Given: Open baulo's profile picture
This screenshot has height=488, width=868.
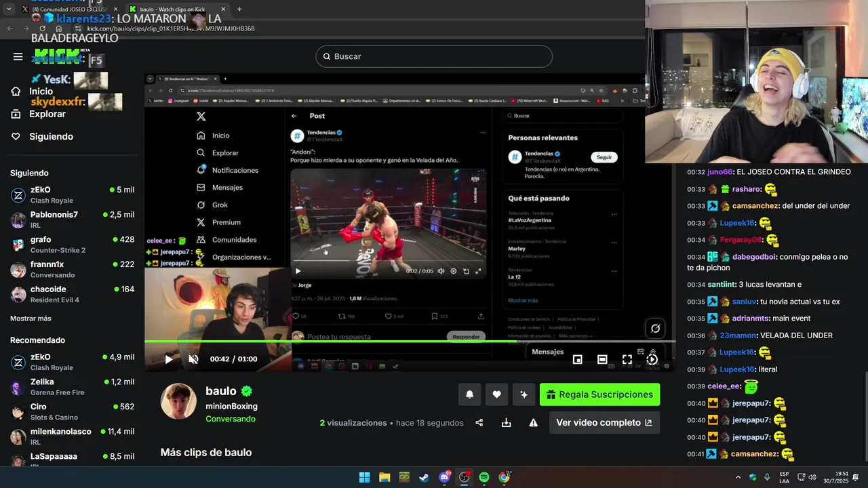Looking at the screenshot, I should [x=178, y=401].
